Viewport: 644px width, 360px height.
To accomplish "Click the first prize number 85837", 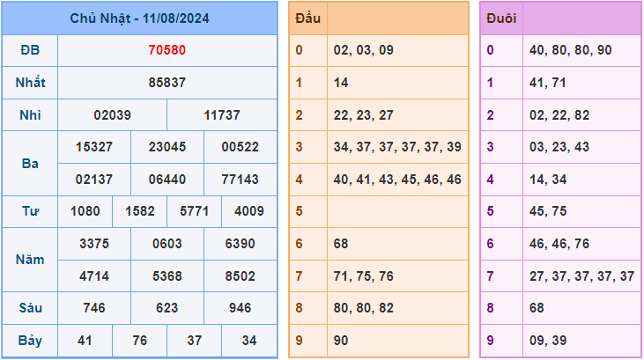I will click(167, 83).
